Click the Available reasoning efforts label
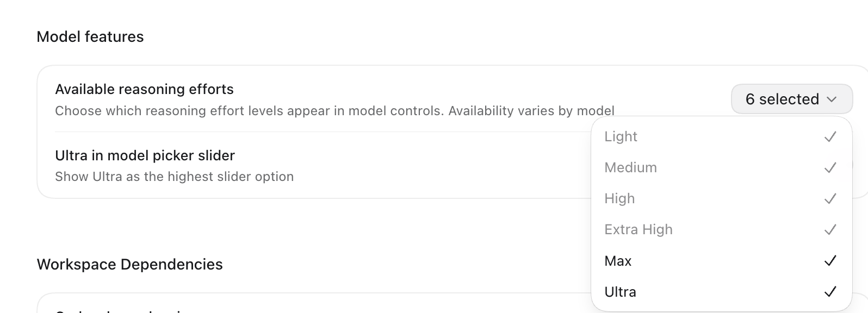The image size is (868, 313). coord(144,89)
